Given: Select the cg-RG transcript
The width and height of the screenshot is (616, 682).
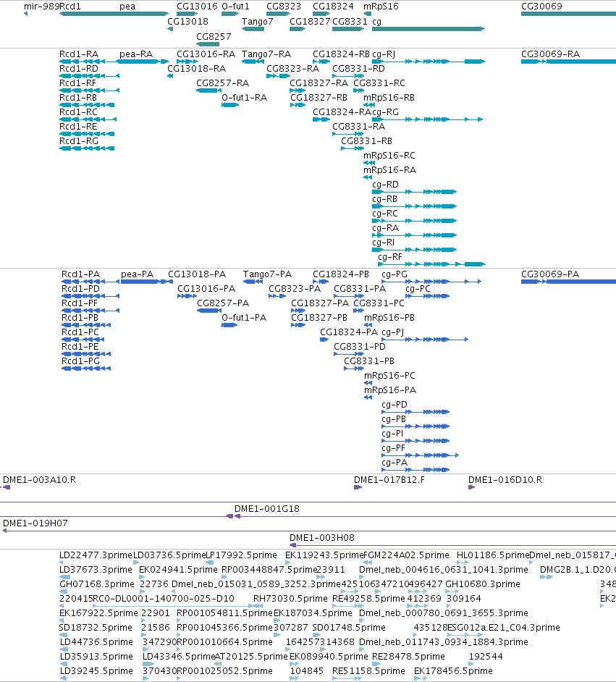Looking at the screenshot, I should (x=427, y=119).
